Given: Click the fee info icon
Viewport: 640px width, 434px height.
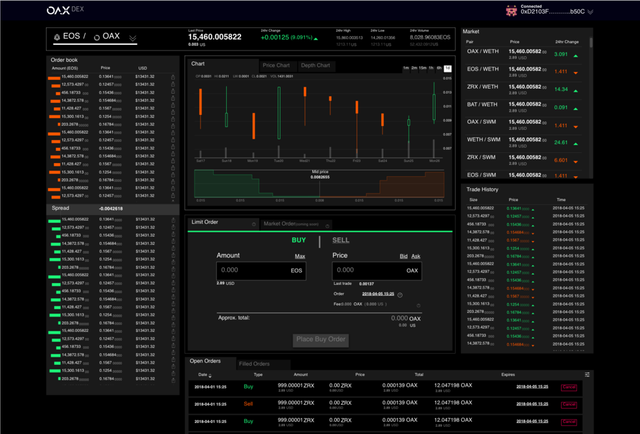Looking at the screenshot, I should 418,305.
